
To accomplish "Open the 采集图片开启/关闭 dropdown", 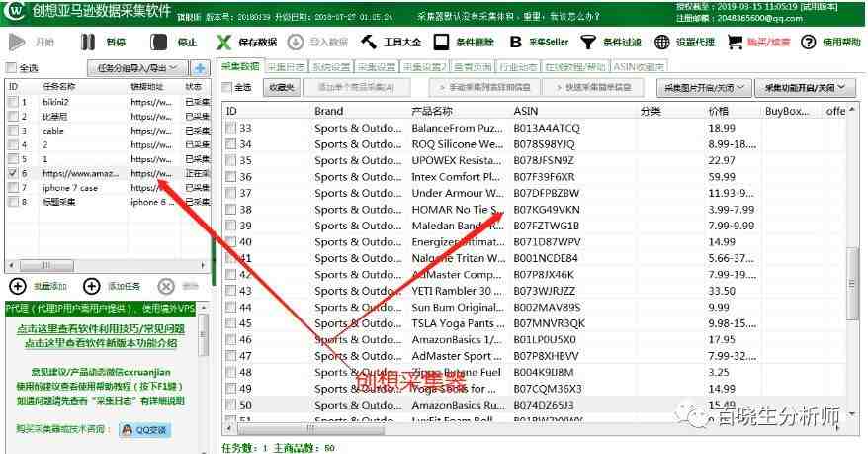I will 704,87.
